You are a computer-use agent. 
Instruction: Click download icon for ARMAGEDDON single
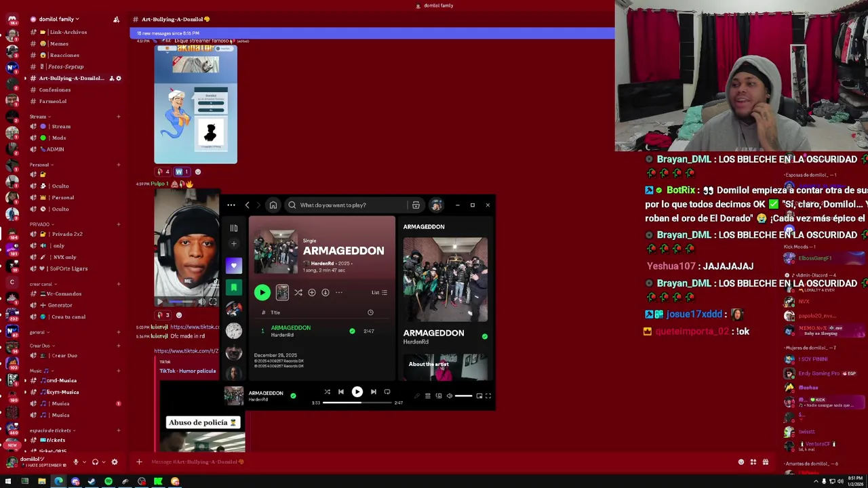325,292
